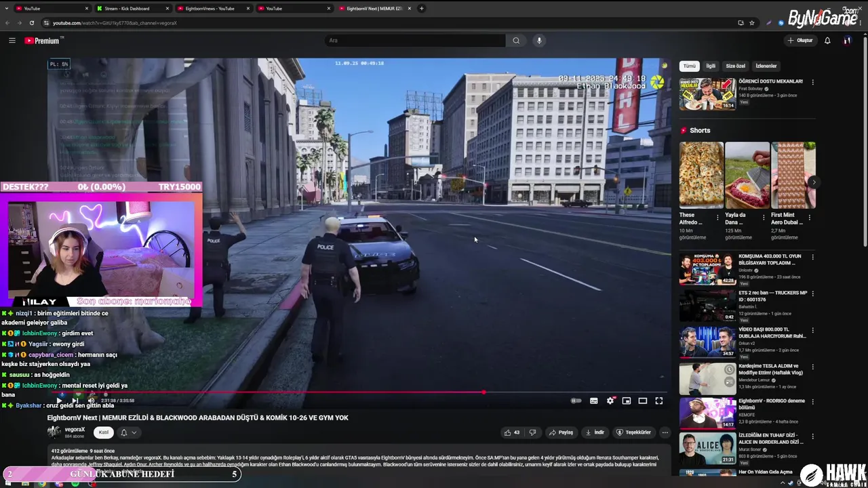Open options for ÖĞRENCİ DOSTU MEKANLAR video
868x488 pixels.
(x=812, y=83)
